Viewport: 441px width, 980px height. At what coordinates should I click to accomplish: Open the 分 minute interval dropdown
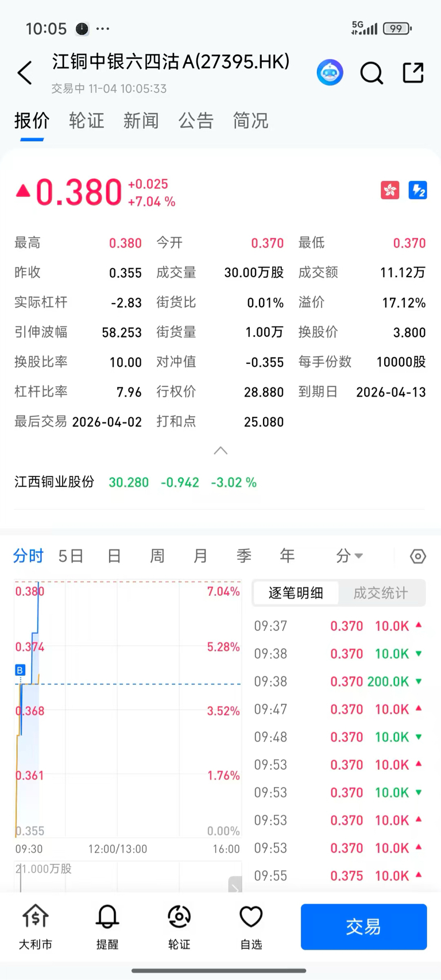click(x=349, y=556)
